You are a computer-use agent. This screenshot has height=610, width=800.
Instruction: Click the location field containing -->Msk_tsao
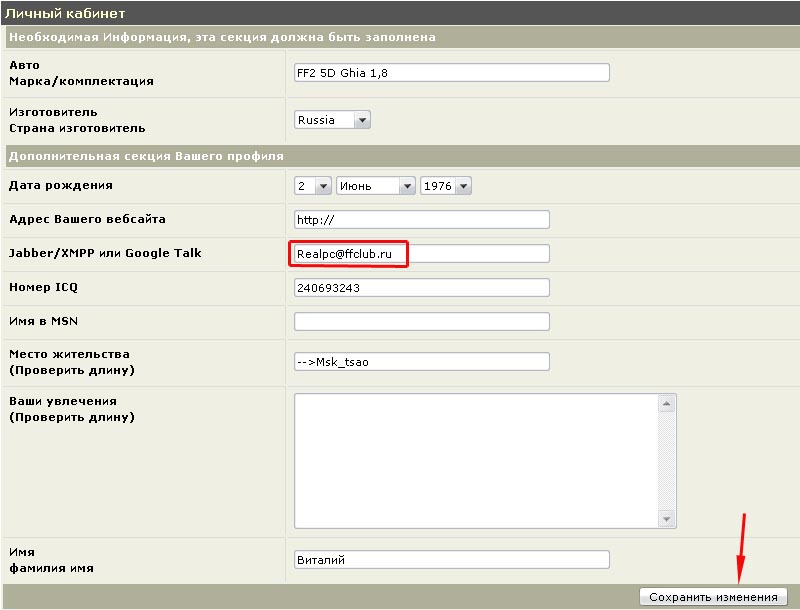pos(421,362)
